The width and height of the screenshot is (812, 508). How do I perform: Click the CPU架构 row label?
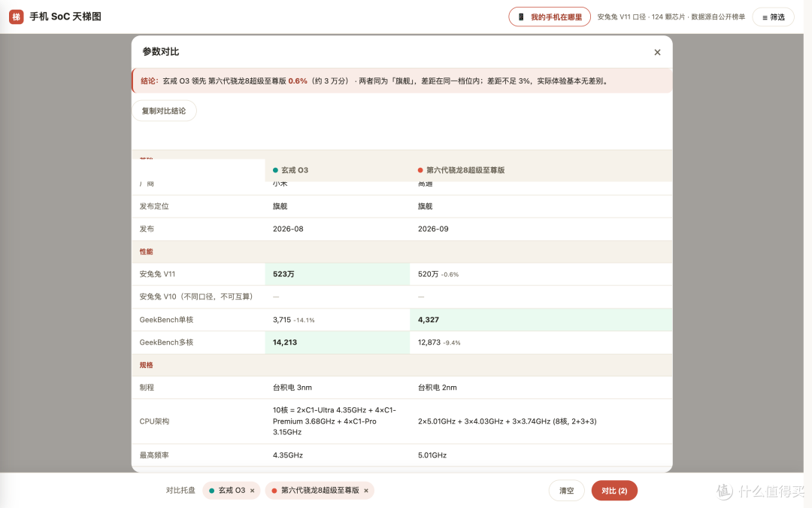coord(154,421)
